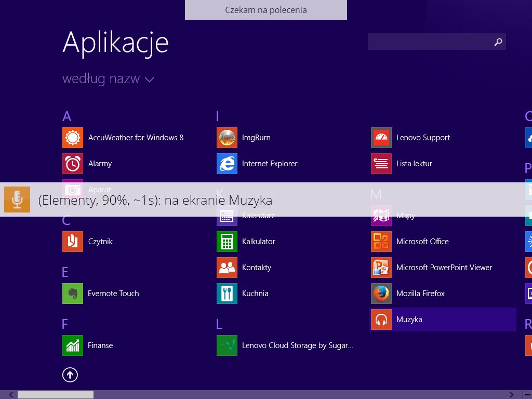Select the 'Mozilla Firefox' label

(420, 294)
